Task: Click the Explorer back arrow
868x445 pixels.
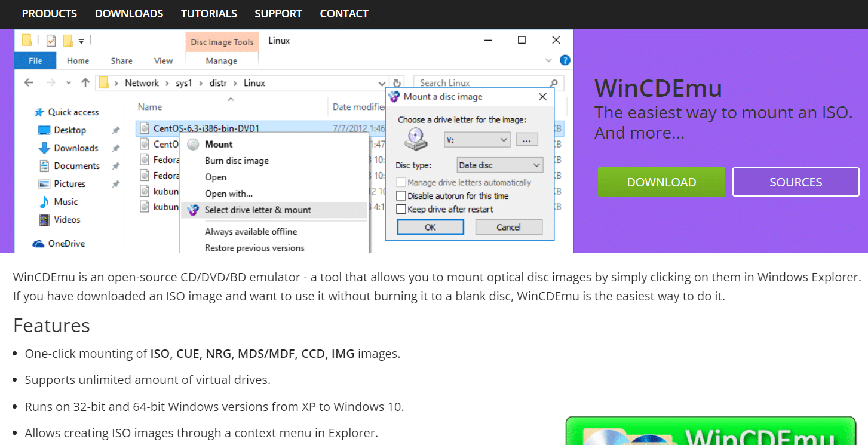Action: pos(29,82)
